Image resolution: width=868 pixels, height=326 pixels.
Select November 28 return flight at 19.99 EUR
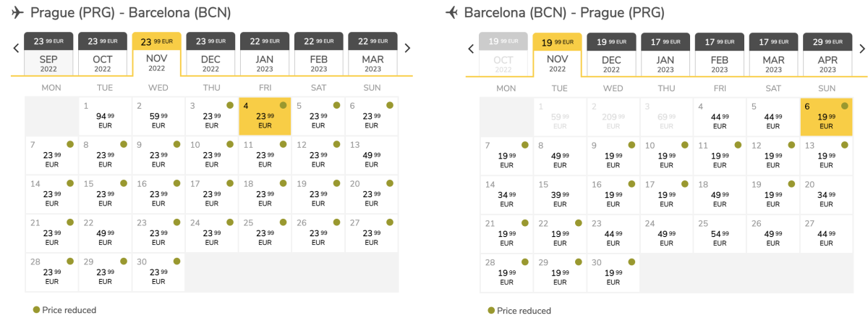(506, 272)
